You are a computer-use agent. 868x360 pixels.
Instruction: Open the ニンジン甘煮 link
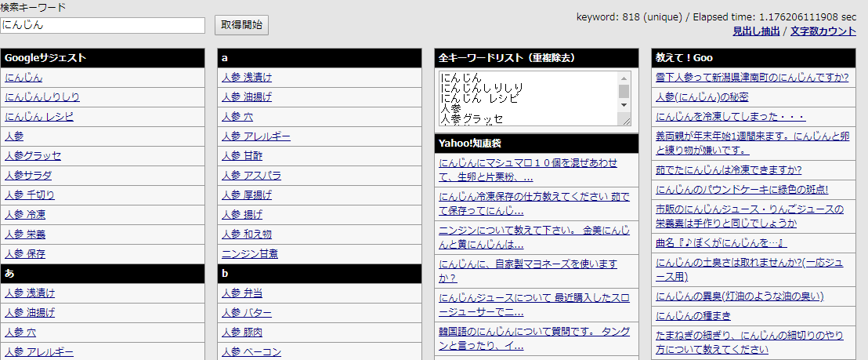click(x=250, y=254)
